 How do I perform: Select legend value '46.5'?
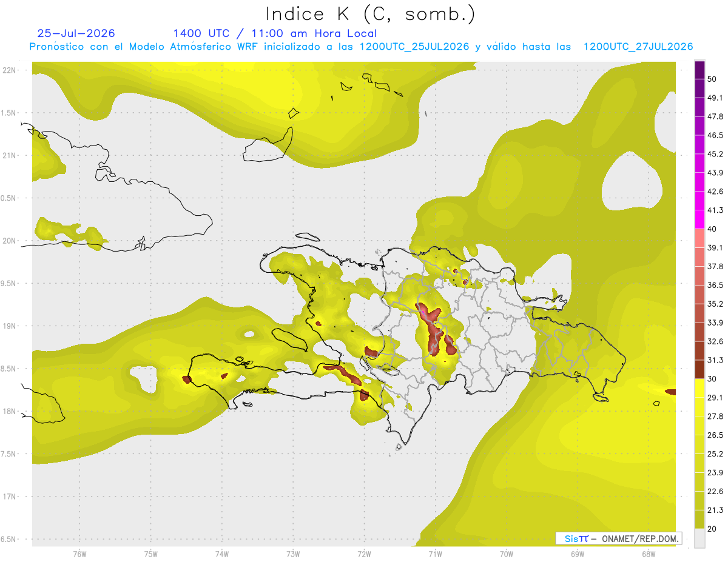pos(715,135)
